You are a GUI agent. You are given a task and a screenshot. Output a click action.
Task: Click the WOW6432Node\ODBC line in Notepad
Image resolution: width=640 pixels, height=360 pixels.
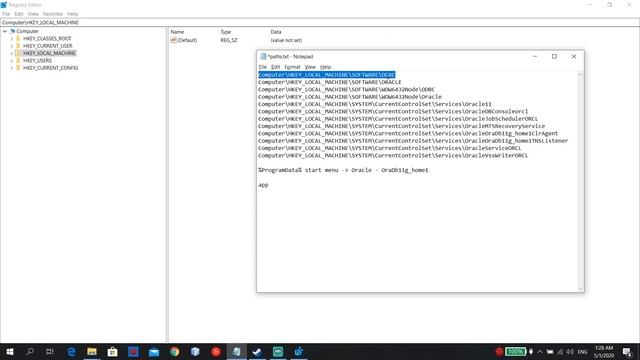click(x=346, y=89)
